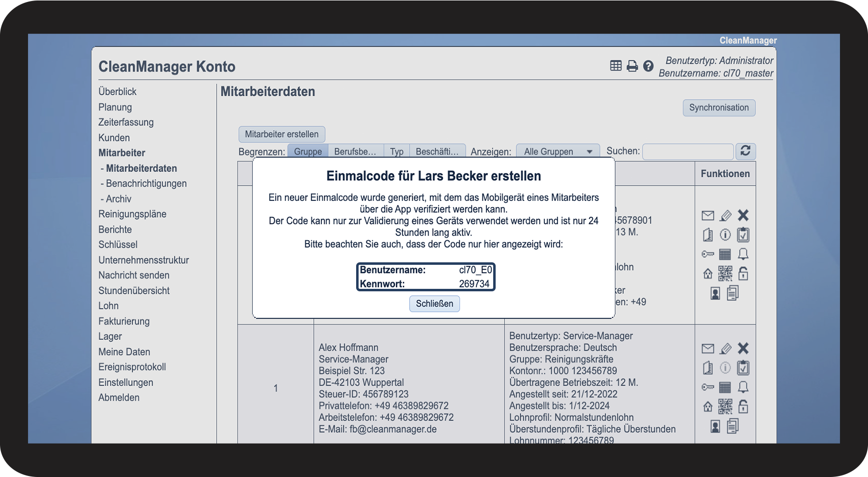Click the clipboard checkmark icon for Alex Hoffmann

743,368
